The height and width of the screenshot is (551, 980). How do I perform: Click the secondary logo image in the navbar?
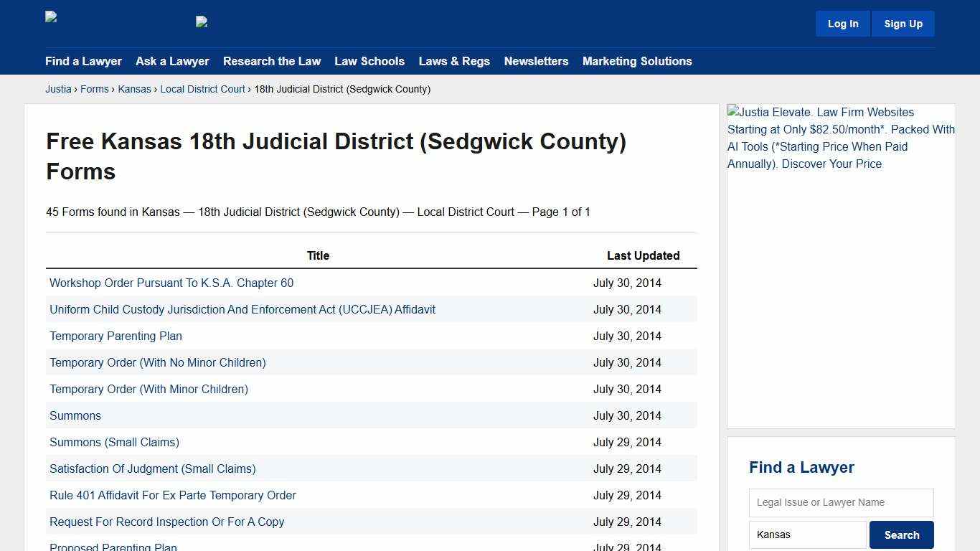pos(202,22)
